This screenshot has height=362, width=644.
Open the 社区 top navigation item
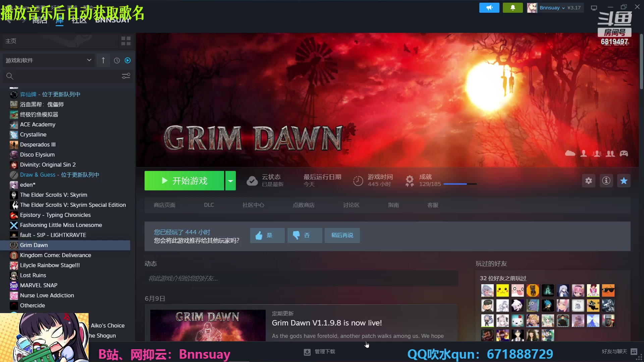pos(79,20)
